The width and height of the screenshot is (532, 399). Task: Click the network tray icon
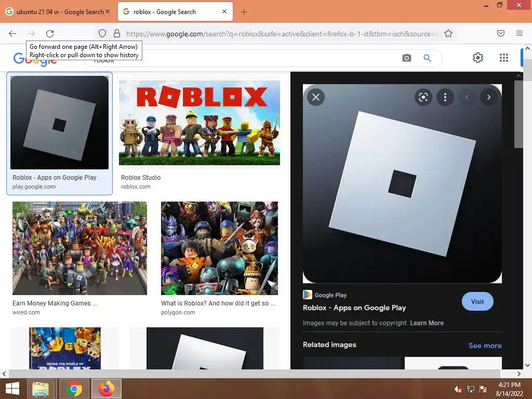tap(470, 389)
